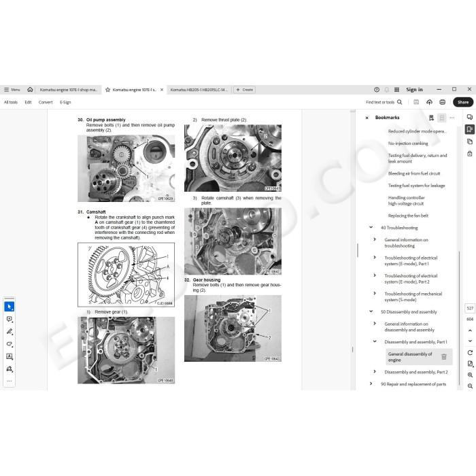Select the text box tool
The image size is (476, 476).
point(10,356)
